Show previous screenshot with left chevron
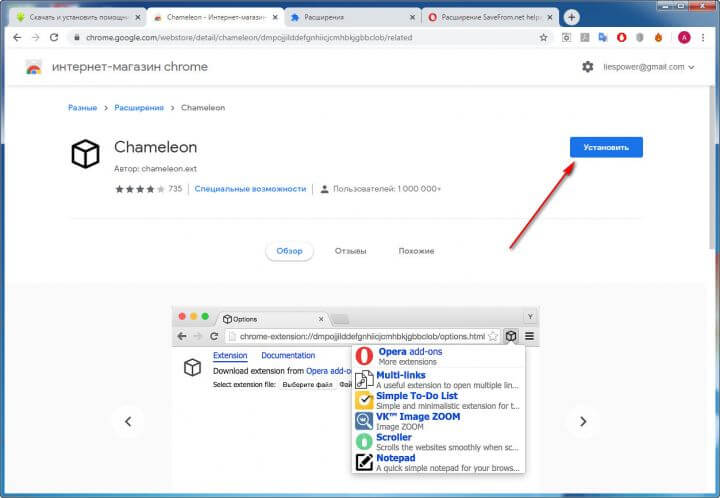Screen dimensions: 720x498 tap(128, 421)
